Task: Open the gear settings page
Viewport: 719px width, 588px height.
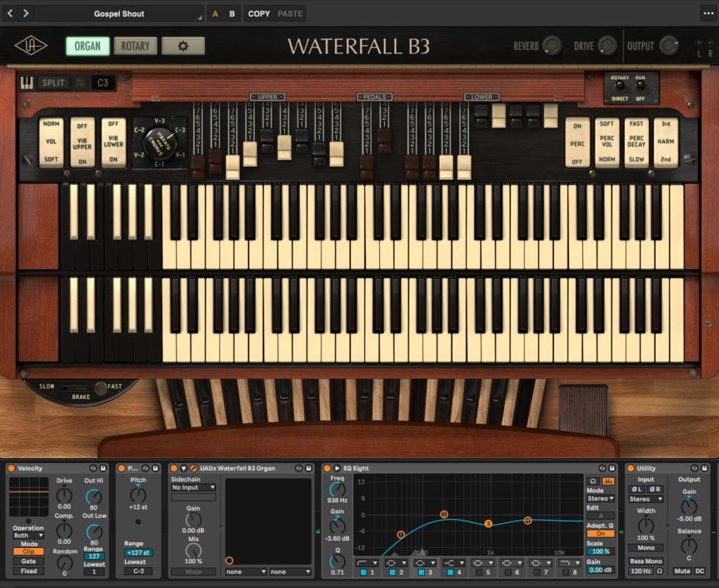Action: 183,46
